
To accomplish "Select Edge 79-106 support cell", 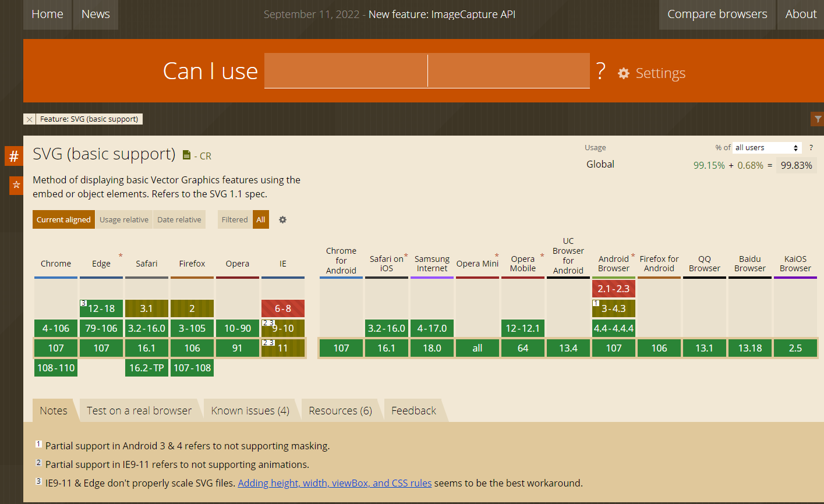I will tap(101, 328).
